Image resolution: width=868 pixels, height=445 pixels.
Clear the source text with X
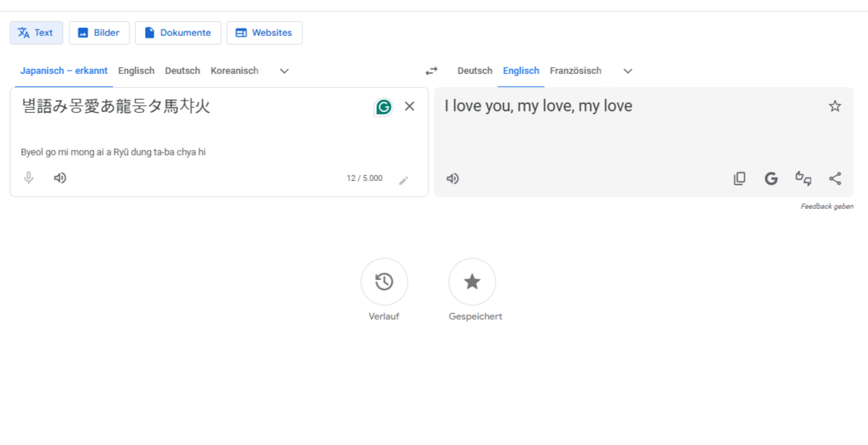pyautogui.click(x=409, y=106)
